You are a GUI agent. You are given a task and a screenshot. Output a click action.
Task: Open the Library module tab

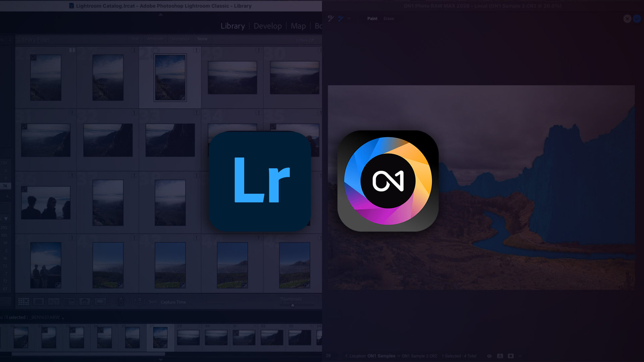pos(232,26)
